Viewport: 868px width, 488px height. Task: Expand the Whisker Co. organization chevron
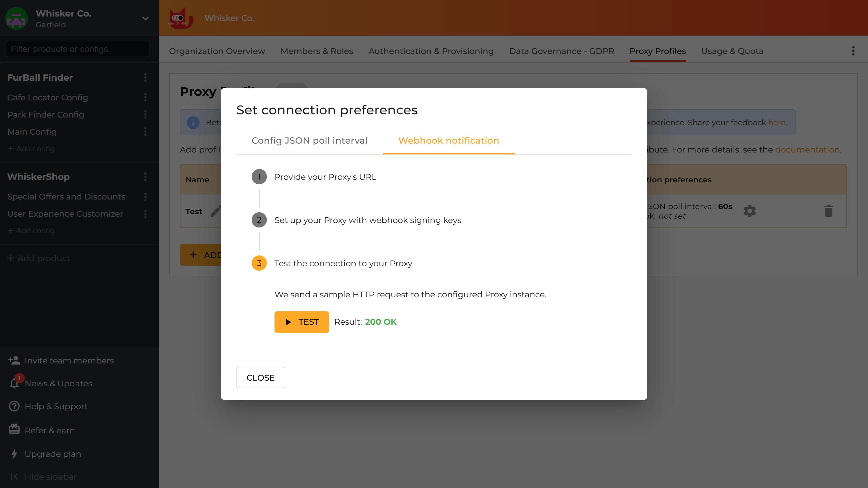click(145, 18)
